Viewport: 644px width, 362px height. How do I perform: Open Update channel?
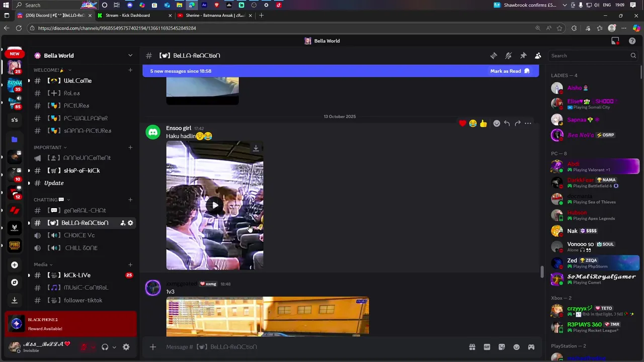point(83,183)
